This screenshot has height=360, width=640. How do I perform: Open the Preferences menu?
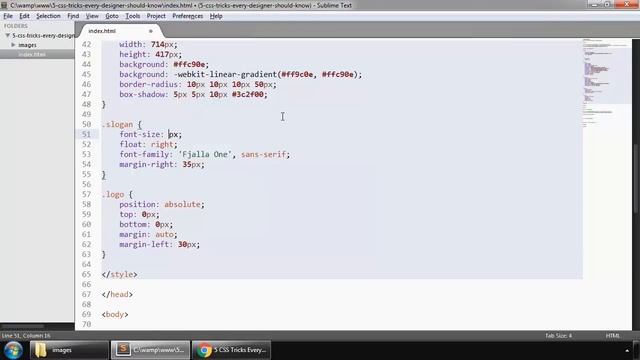tap(187, 16)
